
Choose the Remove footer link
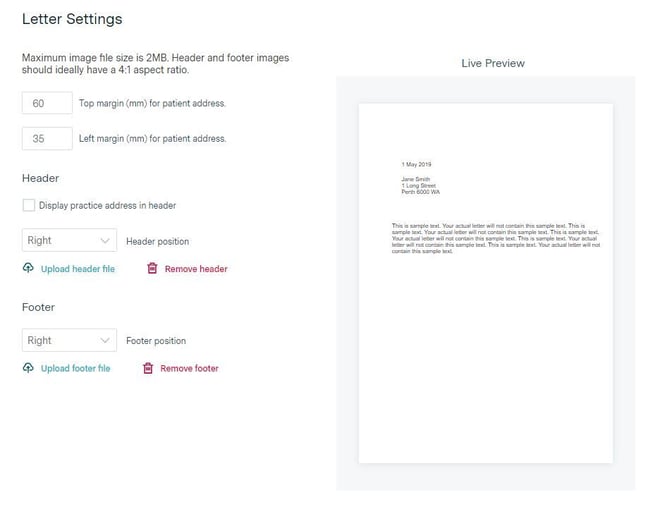pos(190,369)
